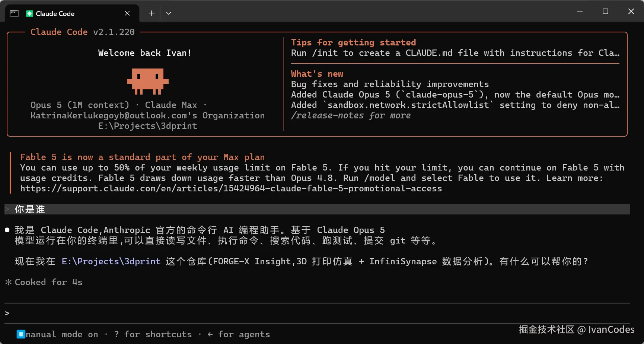Image resolution: width=644 pixels, height=344 pixels.
Task: Click the asterisk beside 'Cooked for 4s'
Action: (x=8, y=282)
